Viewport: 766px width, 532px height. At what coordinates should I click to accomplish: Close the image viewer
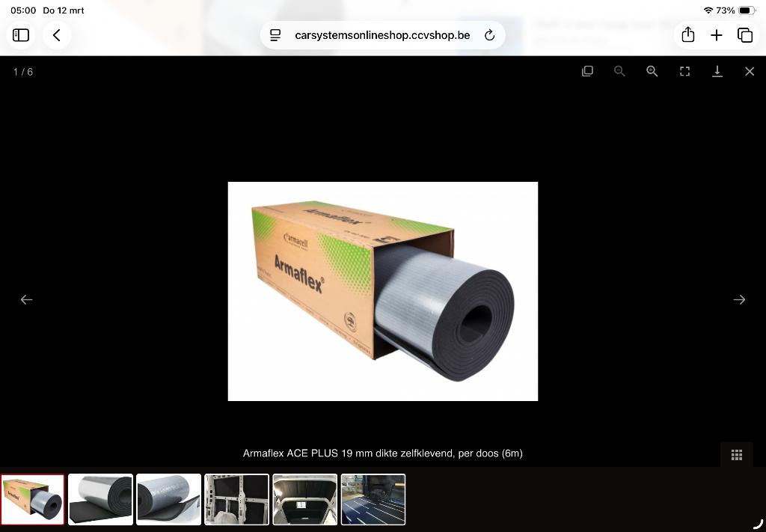click(x=750, y=71)
